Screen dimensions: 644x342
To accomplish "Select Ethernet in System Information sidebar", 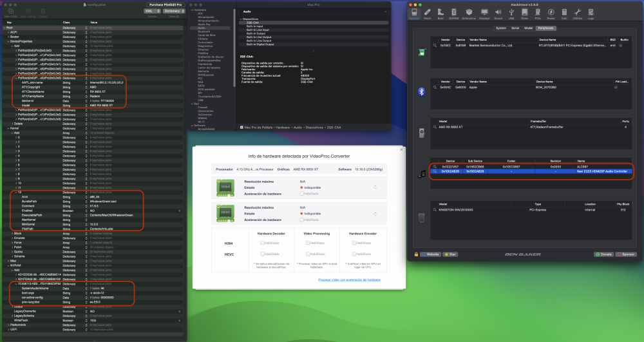I will point(204,50).
